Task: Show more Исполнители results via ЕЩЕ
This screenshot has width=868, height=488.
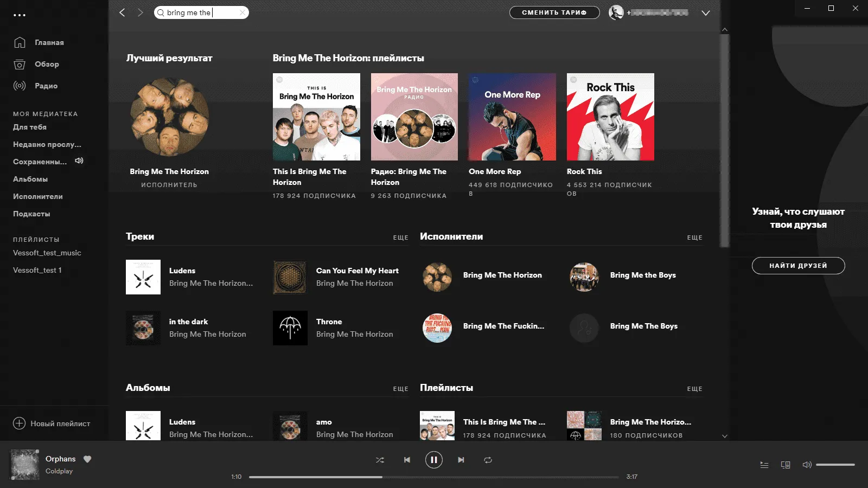Action: [x=694, y=237]
